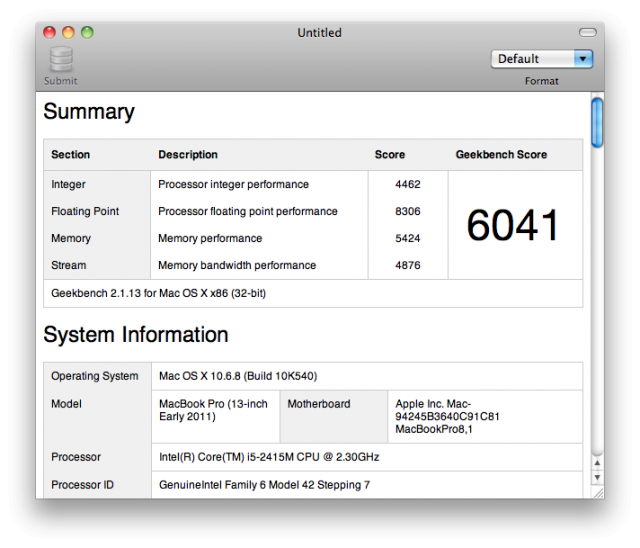Open the Default format dropdown
Screen dimensions: 640x548
(x=542, y=59)
